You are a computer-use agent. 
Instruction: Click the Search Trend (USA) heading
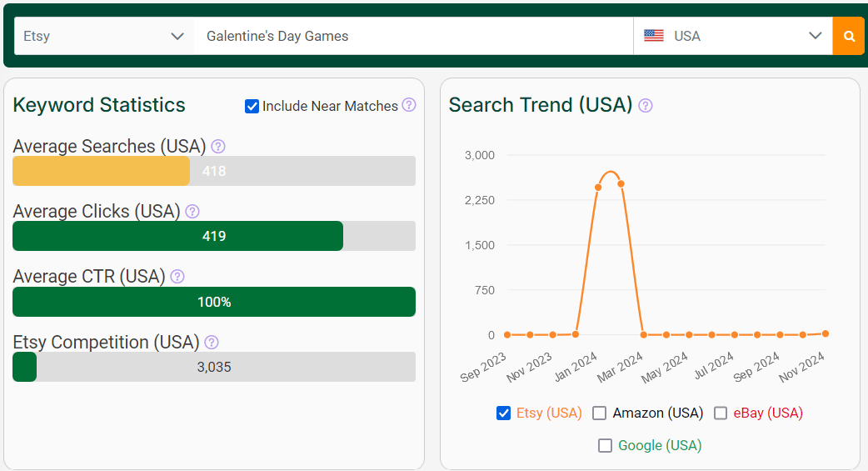(541, 105)
